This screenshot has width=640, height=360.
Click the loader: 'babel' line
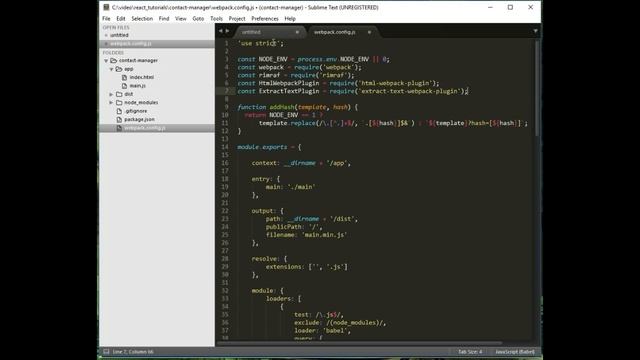click(322, 331)
